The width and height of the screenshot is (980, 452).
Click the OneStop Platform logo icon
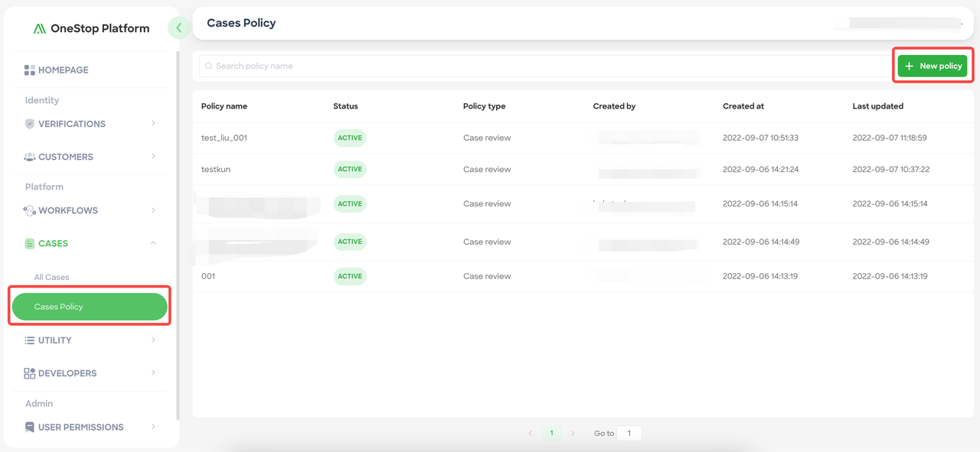tap(40, 29)
